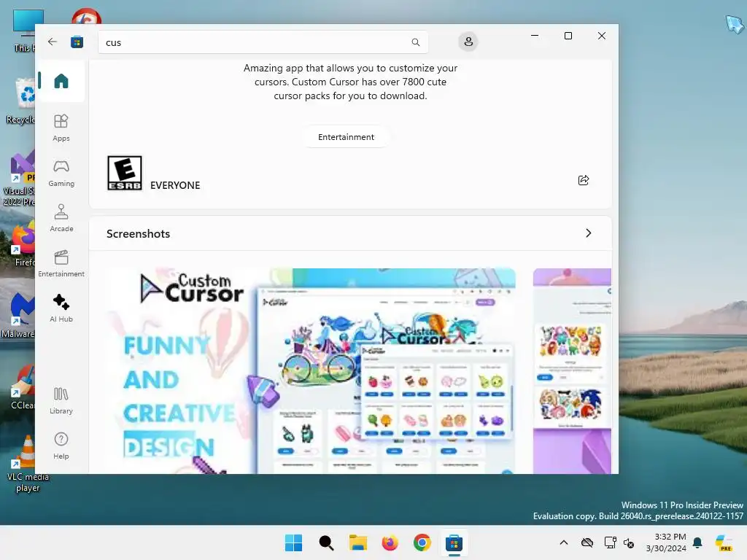
Task: Open taskbar Search
Action: coord(326,542)
